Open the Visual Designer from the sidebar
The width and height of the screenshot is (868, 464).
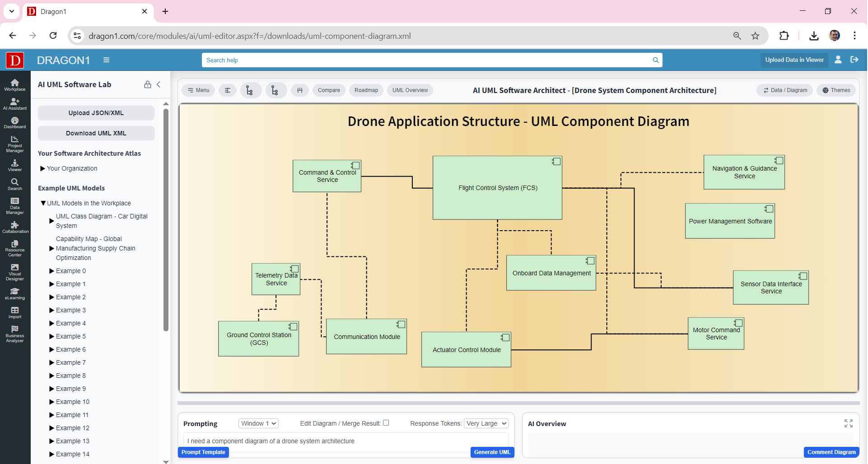pyautogui.click(x=15, y=272)
